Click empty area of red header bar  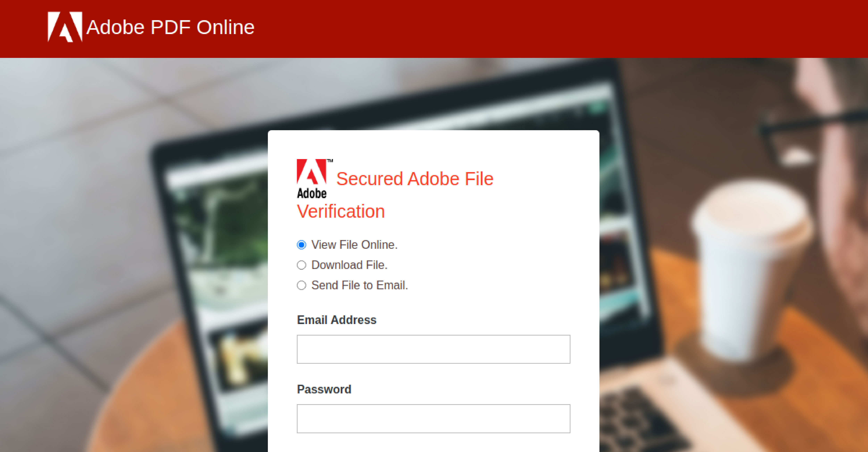[539, 29]
